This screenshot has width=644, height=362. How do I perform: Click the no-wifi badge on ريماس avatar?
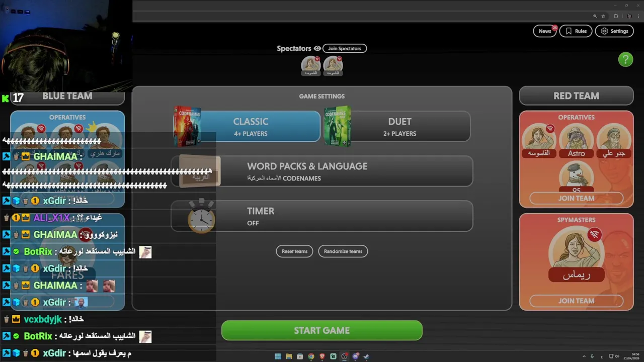point(595,234)
